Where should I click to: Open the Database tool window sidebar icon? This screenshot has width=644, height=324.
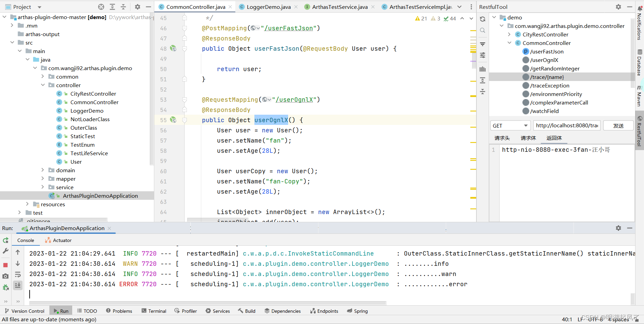click(639, 62)
